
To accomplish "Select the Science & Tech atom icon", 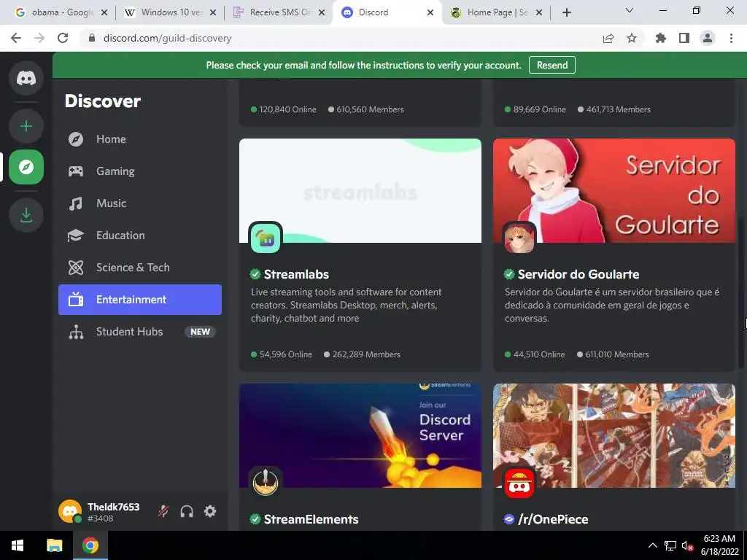I will tap(76, 267).
